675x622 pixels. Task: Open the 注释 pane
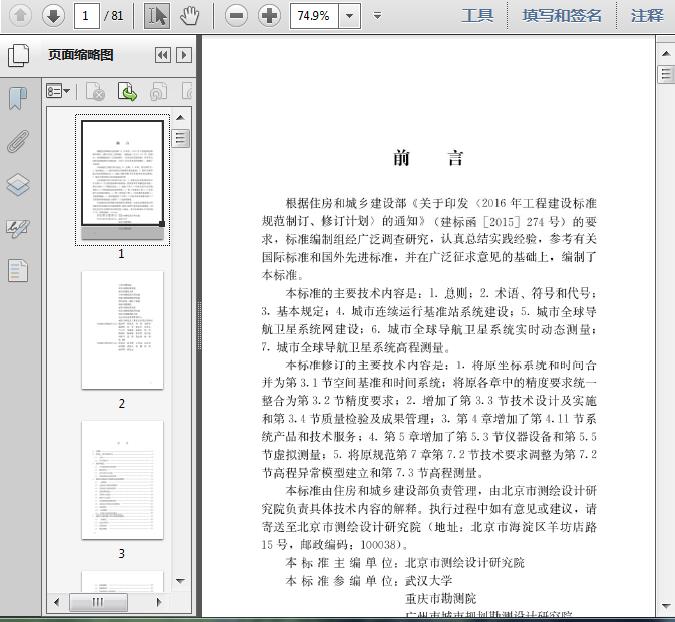[x=647, y=15]
